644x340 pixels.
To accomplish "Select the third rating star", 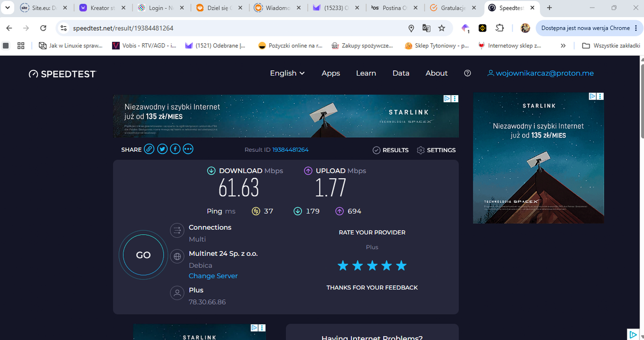I will pyautogui.click(x=372, y=265).
